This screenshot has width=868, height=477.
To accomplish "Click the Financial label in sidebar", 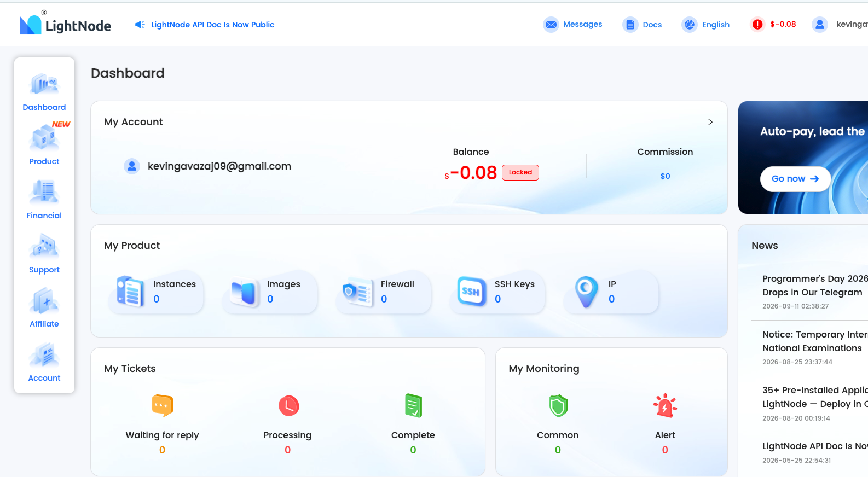I will point(44,216).
